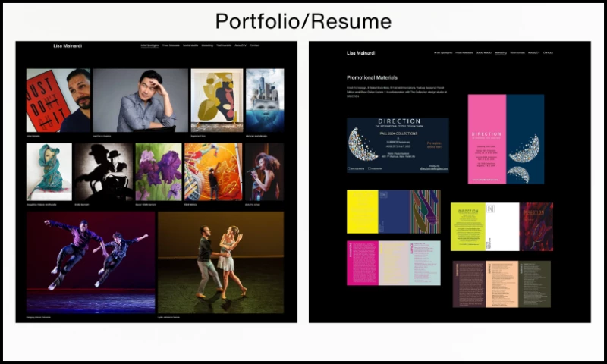Open Press Releases on left site nav
Image resolution: width=607 pixels, height=364 pixels.
click(171, 45)
